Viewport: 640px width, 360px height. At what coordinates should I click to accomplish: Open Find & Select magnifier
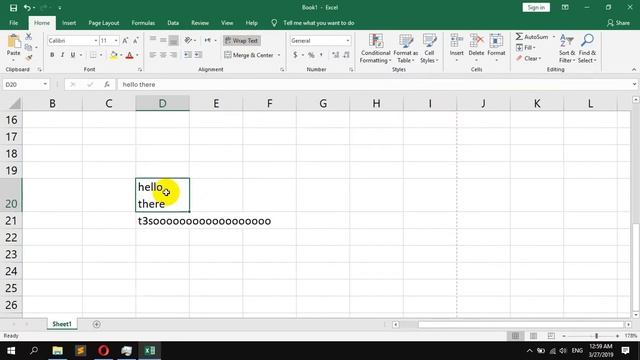[587, 48]
